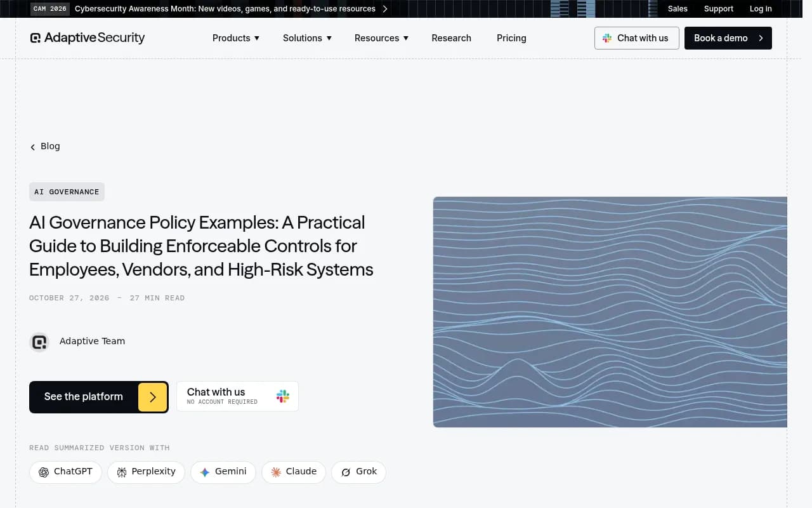Expand the Resources dropdown menu

[381, 38]
